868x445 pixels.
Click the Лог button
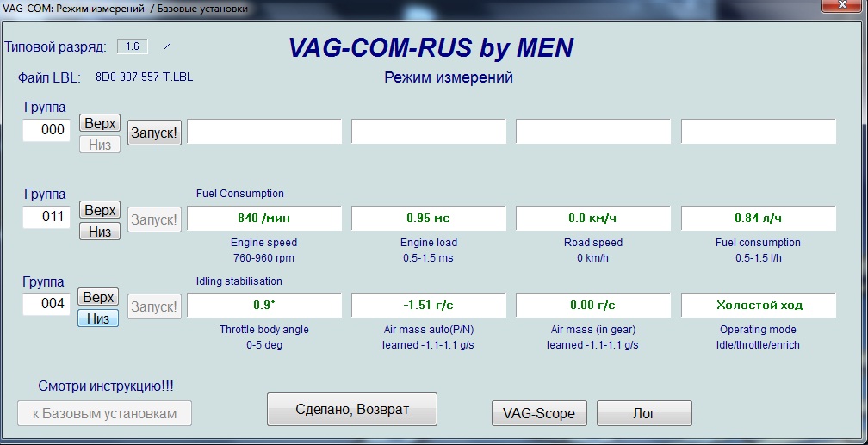pyautogui.click(x=644, y=413)
